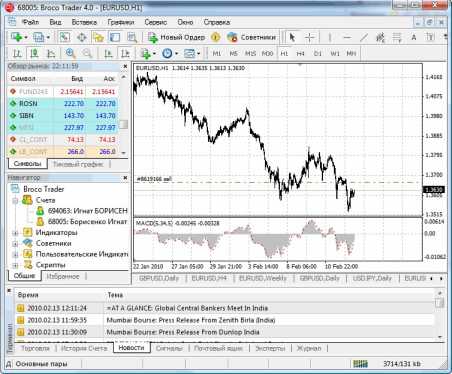Select the arrow Cursor tool
452x374 pixels.
click(x=292, y=37)
